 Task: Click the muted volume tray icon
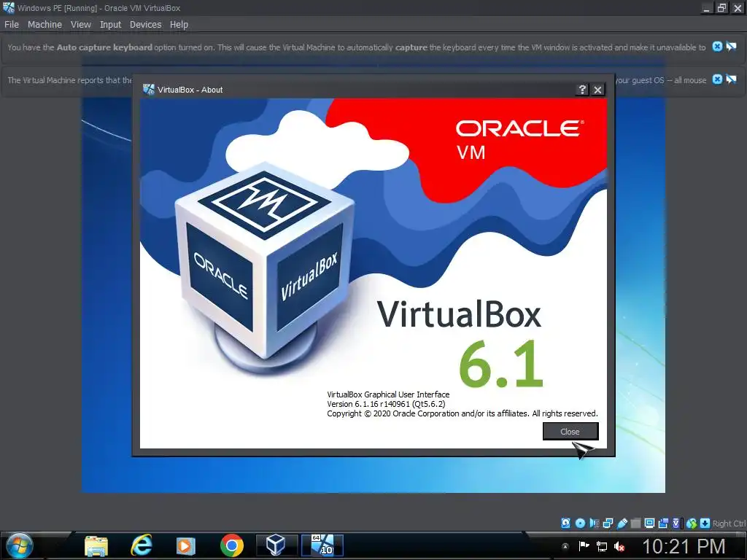(x=619, y=546)
